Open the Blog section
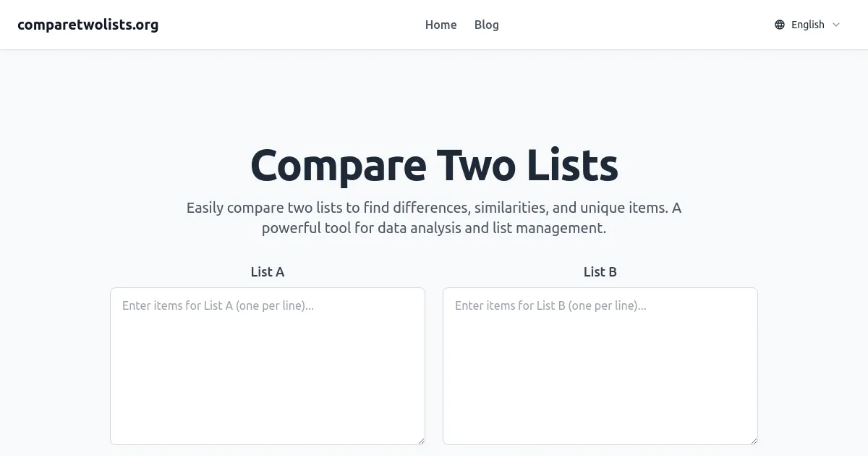The height and width of the screenshot is (456, 868). 486,25
